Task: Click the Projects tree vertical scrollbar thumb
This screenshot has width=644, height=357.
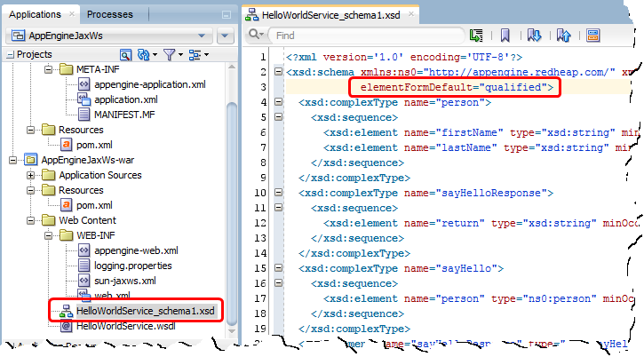Action: click(x=232, y=214)
